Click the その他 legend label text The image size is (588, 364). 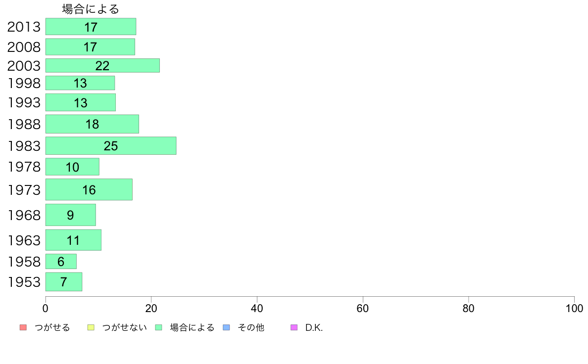251,327
